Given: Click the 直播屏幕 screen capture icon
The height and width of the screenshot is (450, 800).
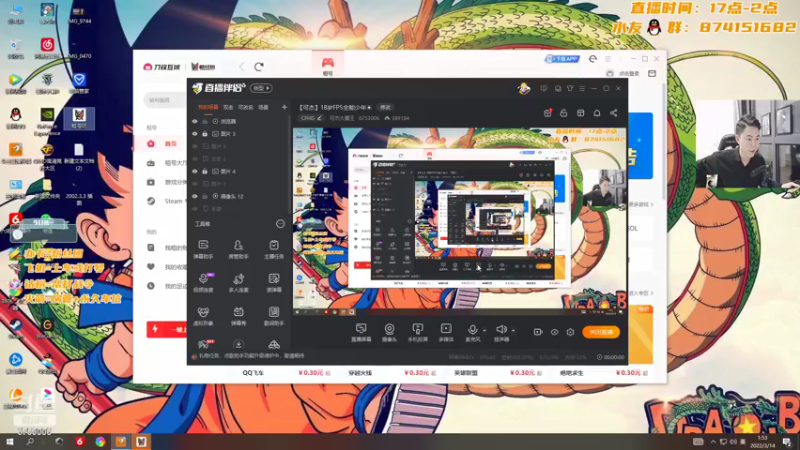Looking at the screenshot, I should tap(361, 329).
